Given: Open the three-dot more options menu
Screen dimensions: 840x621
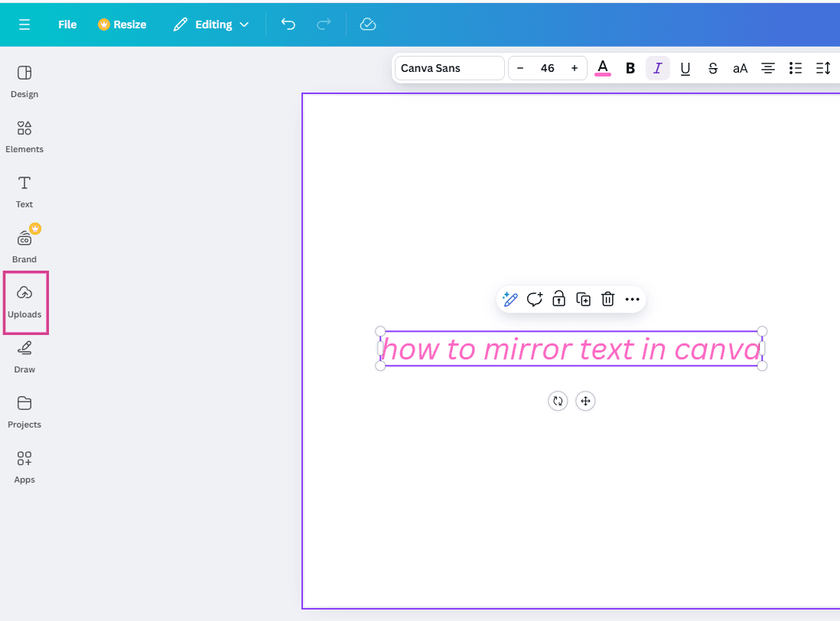Looking at the screenshot, I should tap(632, 299).
